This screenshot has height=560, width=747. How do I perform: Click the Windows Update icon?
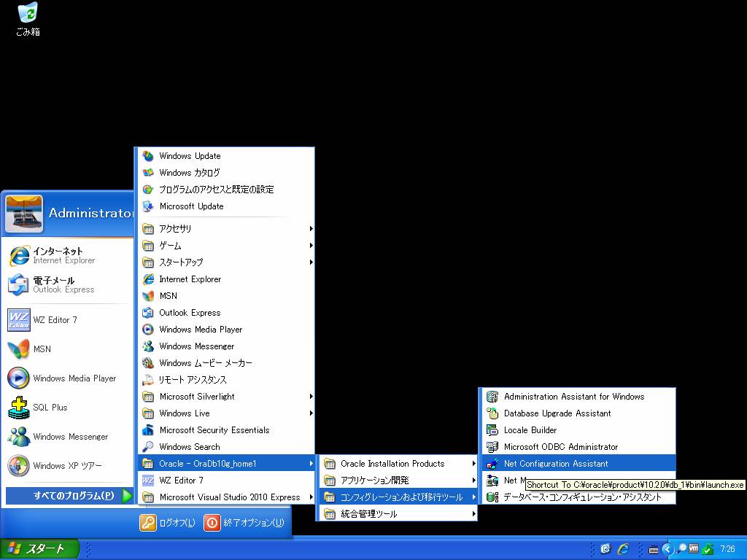click(148, 156)
